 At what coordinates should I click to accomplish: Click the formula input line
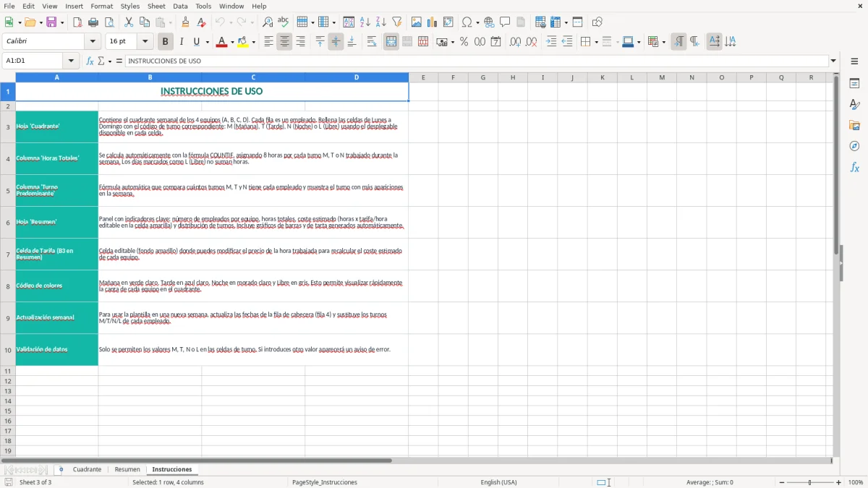(477, 61)
